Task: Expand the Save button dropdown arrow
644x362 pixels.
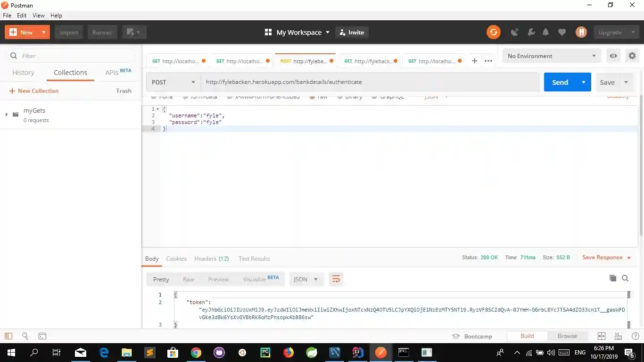Action: (626, 82)
